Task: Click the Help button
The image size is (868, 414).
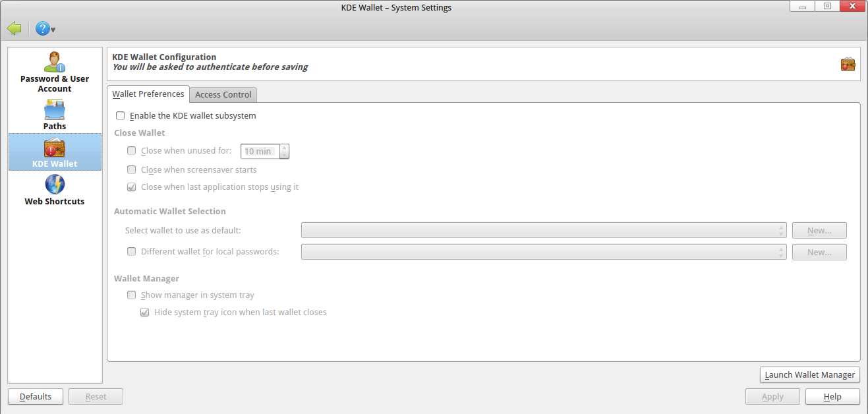Action: pyautogui.click(x=832, y=397)
